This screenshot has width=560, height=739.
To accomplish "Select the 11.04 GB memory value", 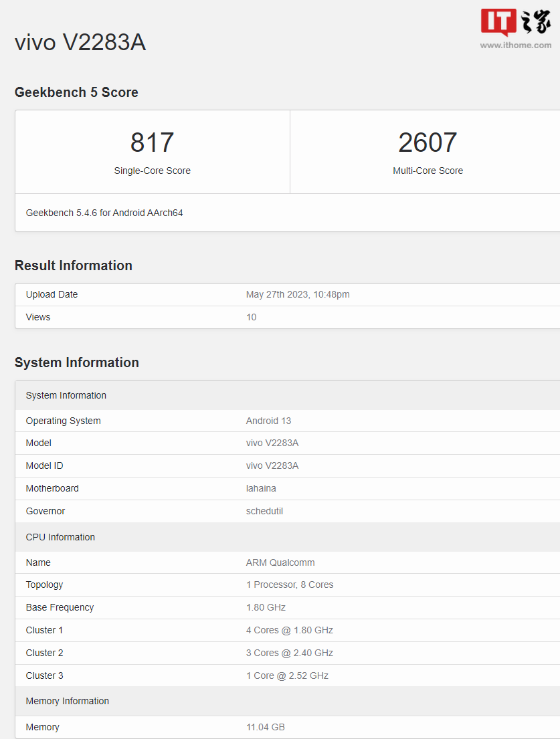I will [x=266, y=727].
